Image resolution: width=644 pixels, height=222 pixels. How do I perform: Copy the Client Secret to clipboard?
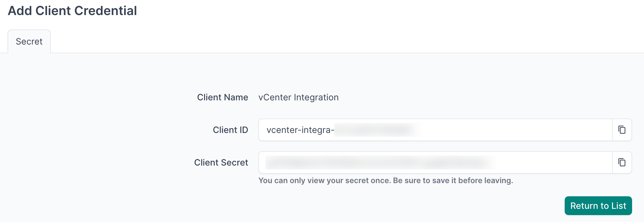click(x=622, y=162)
